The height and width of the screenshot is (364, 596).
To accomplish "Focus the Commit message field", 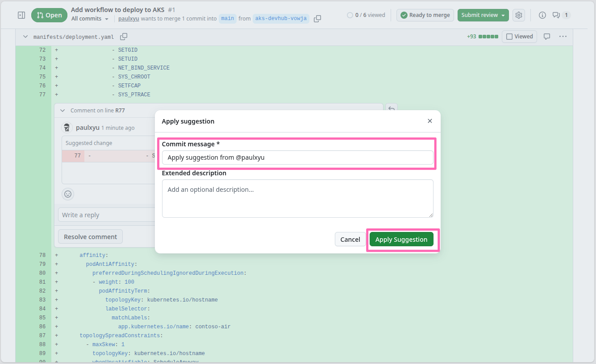I will tap(297, 157).
